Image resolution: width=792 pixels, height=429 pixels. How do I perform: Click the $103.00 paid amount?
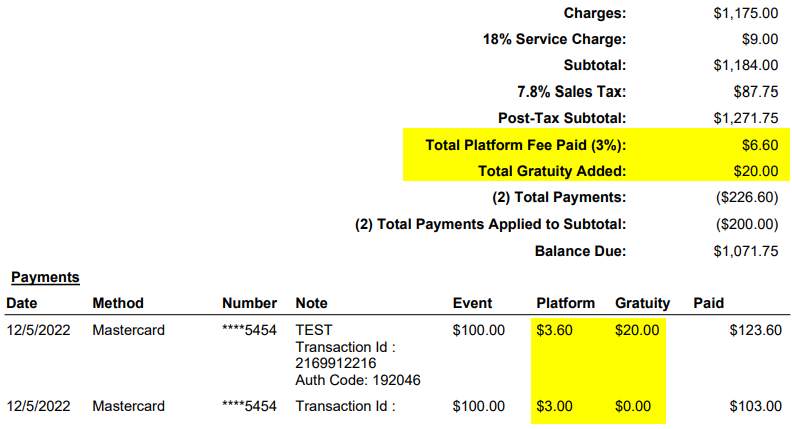pos(755,406)
